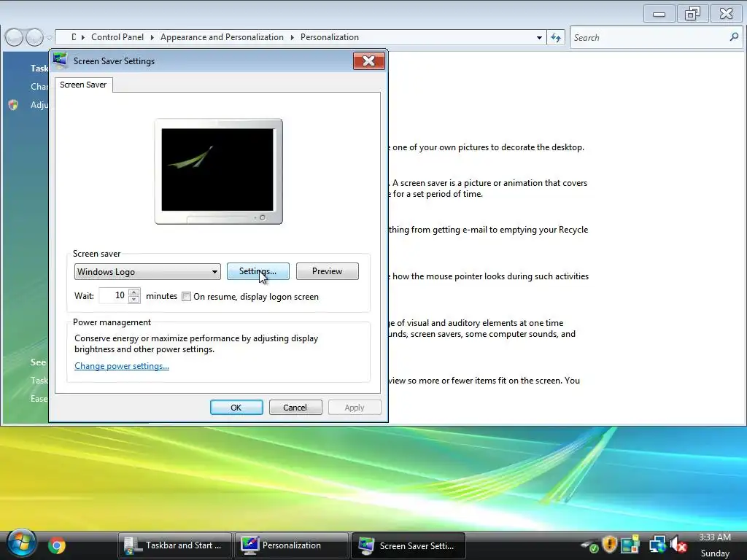Click the security shield tray icon

[x=609, y=544]
